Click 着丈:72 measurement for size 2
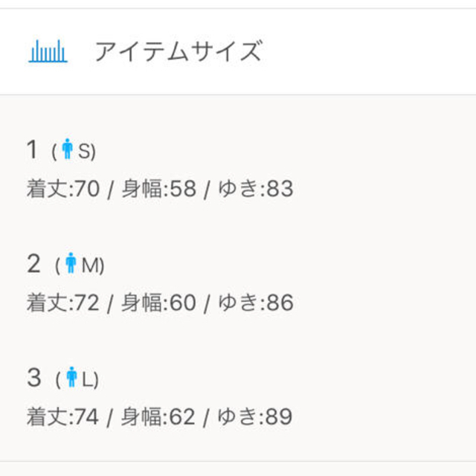 pyautogui.click(x=63, y=303)
